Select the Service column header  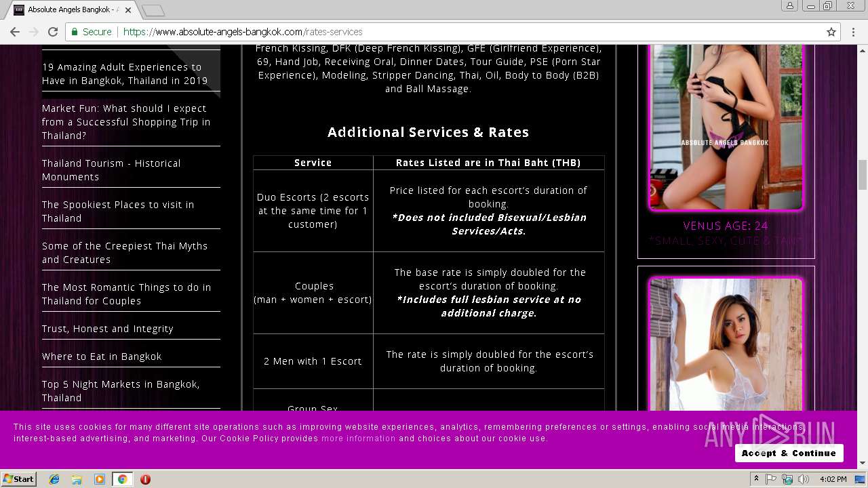313,163
